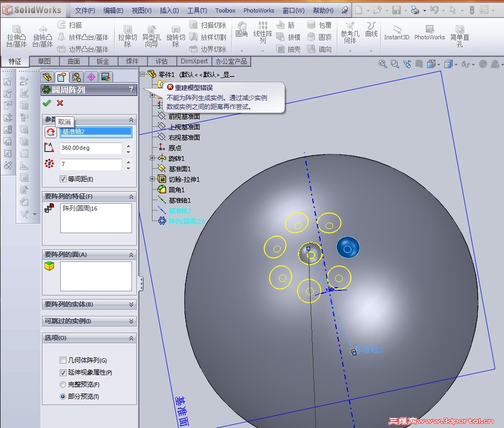
Task: Expand the 要阵列的实体(B) section
Action: click(131, 304)
